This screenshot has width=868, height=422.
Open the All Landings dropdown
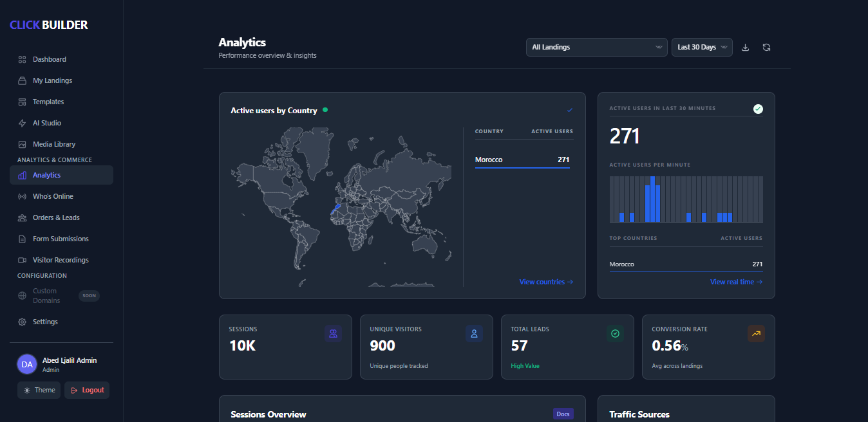point(596,47)
